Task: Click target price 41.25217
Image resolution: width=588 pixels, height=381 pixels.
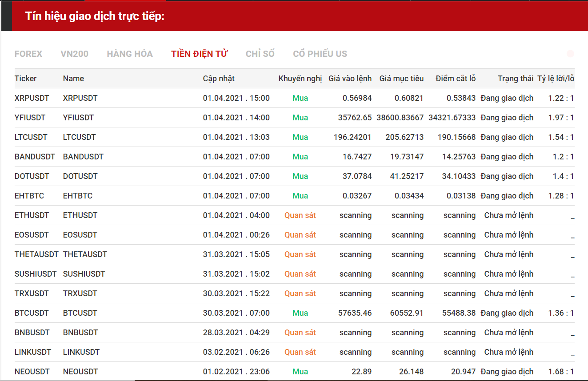Action: (x=407, y=176)
